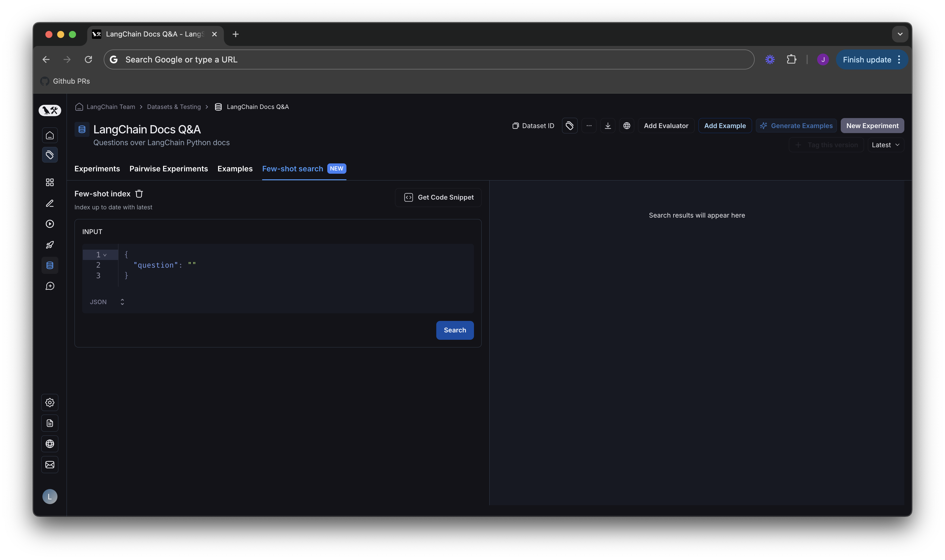Click the play-circle icon in sidebar
The image size is (945, 560).
coord(50,224)
